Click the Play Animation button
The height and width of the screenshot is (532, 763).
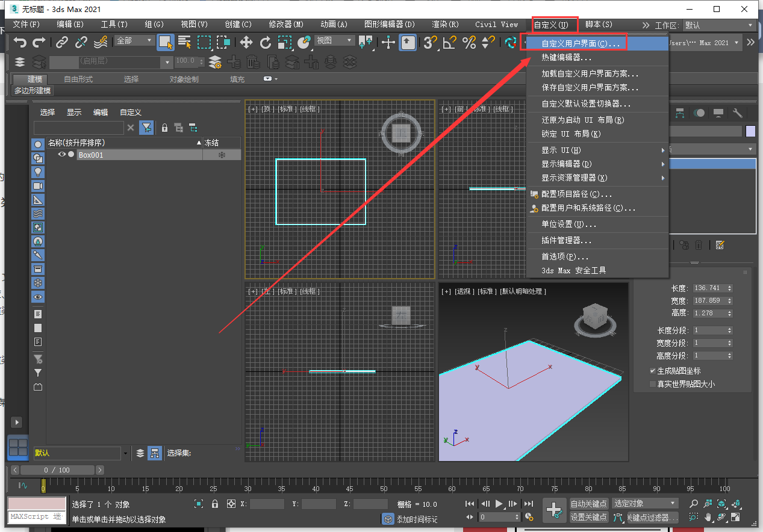(499, 504)
